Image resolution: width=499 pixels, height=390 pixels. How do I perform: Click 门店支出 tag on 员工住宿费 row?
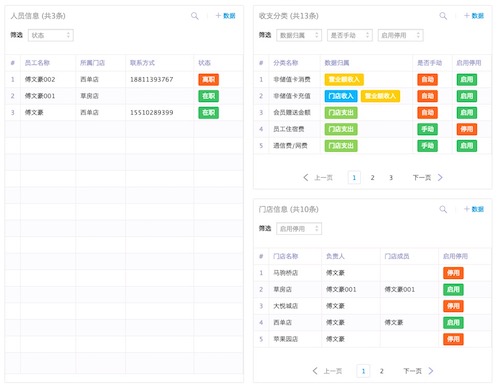point(341,129)
